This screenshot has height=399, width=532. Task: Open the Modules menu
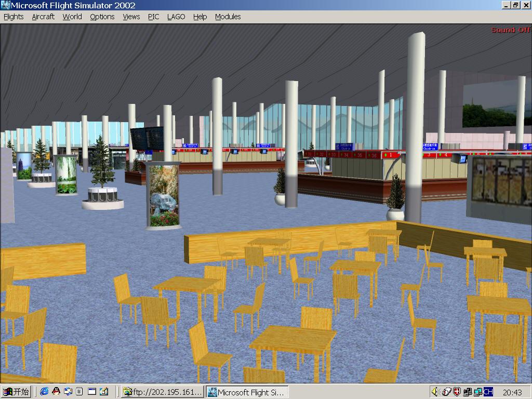point(228,17)
